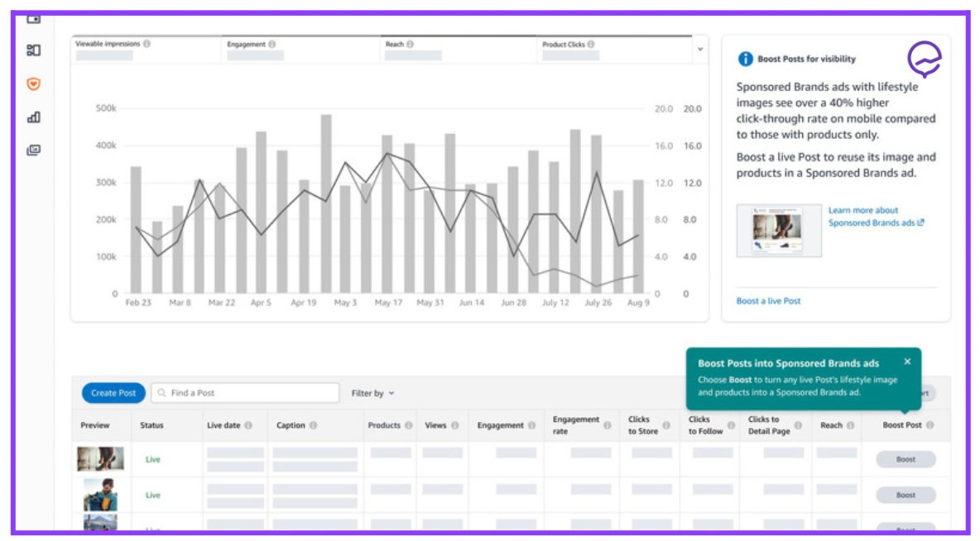This screenshot has height=541, width=980.
Task: Select the Engagement rate column header
Action: 575,424
